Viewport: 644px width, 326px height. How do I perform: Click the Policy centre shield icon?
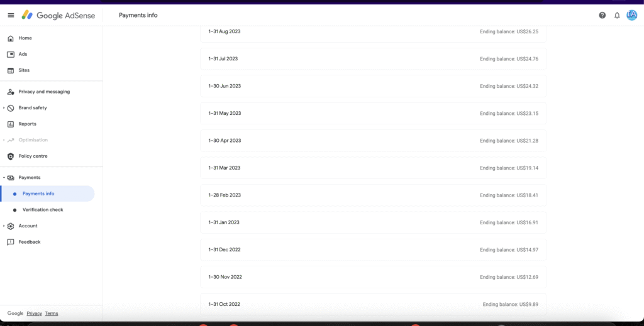(11, 156)
